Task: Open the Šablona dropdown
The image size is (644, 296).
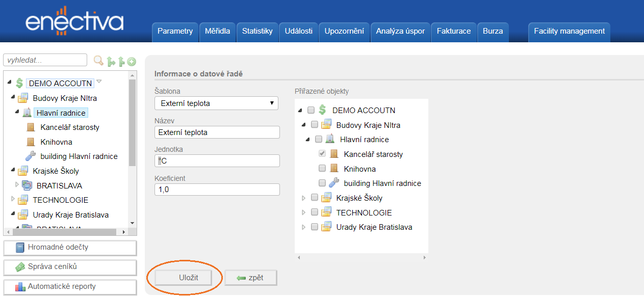Action: click(216, 103)
